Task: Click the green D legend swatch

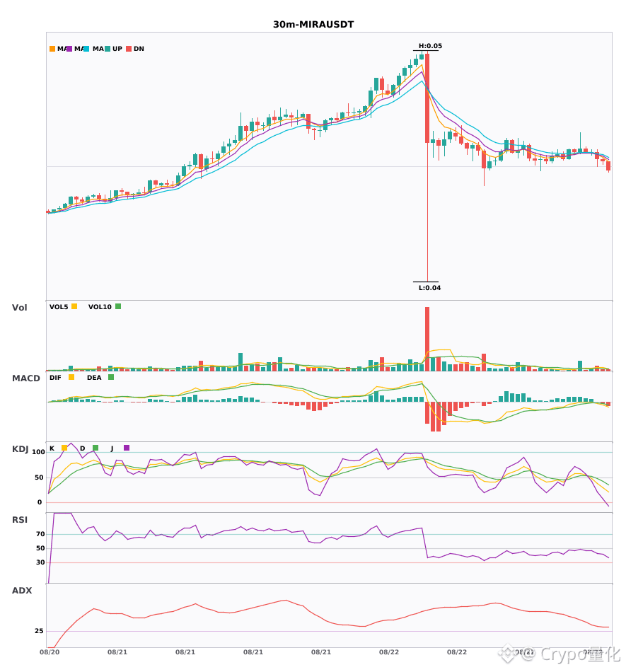Action: pyautogui.click(x=95, y=448)
